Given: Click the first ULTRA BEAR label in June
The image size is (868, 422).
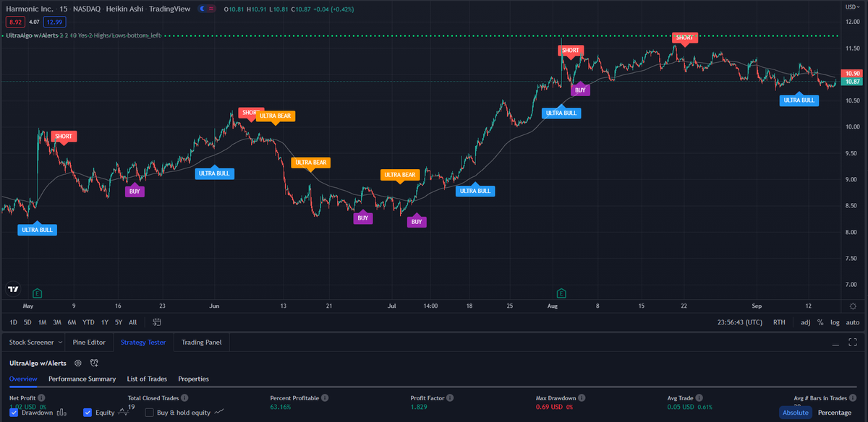Looking at the screenshot, I should click(x=276, y=116).
